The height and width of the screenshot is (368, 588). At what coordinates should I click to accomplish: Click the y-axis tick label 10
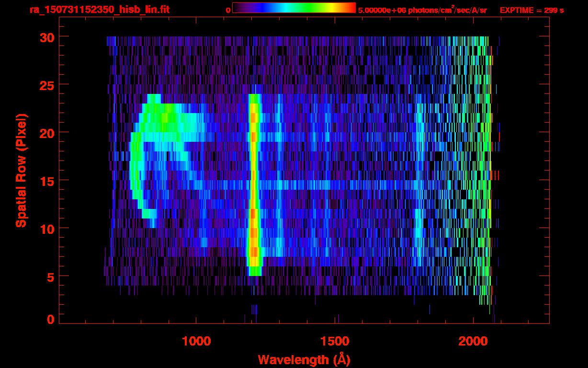46,229
